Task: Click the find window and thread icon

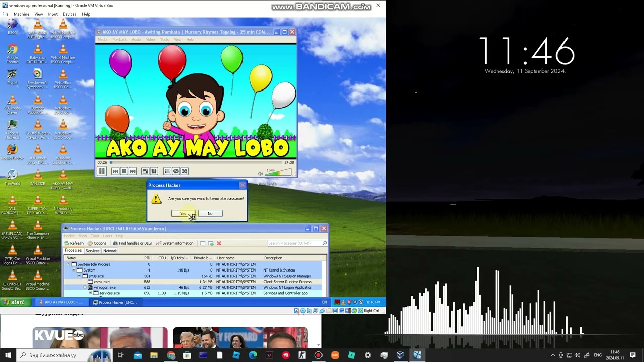Action: (x=211, y=243)
